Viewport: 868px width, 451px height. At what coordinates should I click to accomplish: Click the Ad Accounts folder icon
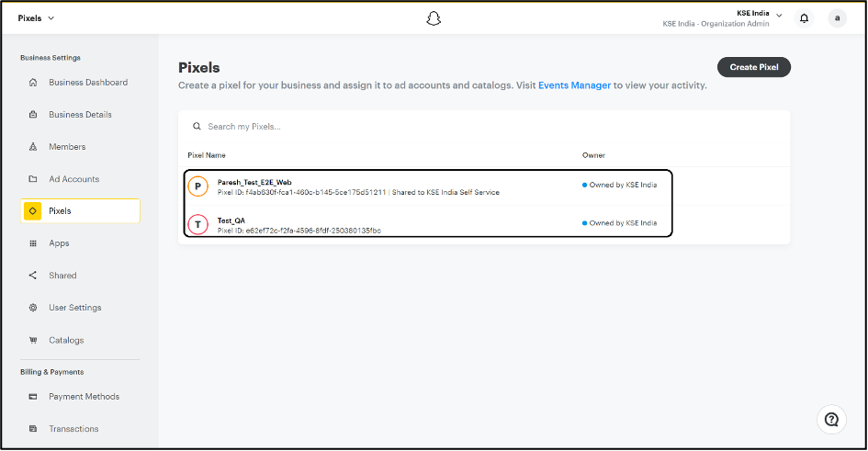pos(33,179)
